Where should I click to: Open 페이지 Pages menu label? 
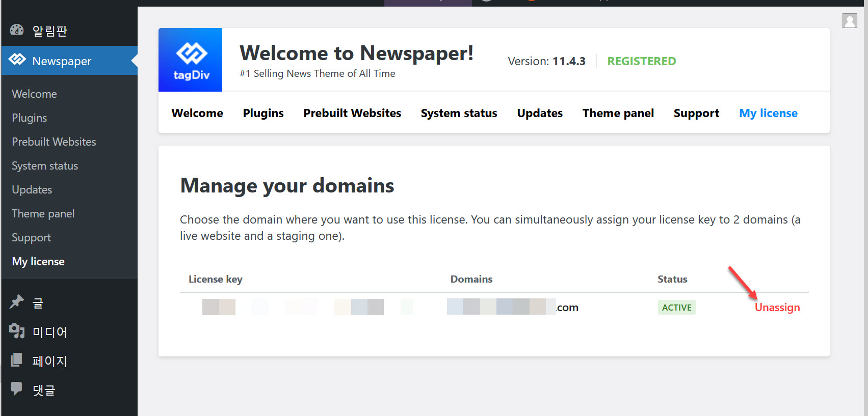coord(50,362)
